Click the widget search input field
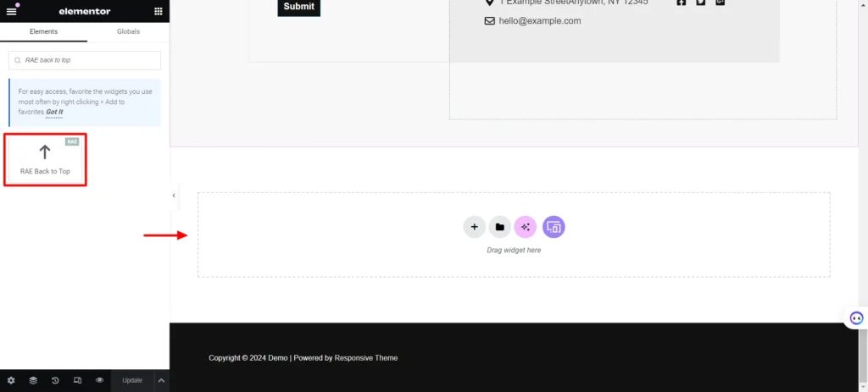This screenshot has height=392, width=868. (85, 60)
